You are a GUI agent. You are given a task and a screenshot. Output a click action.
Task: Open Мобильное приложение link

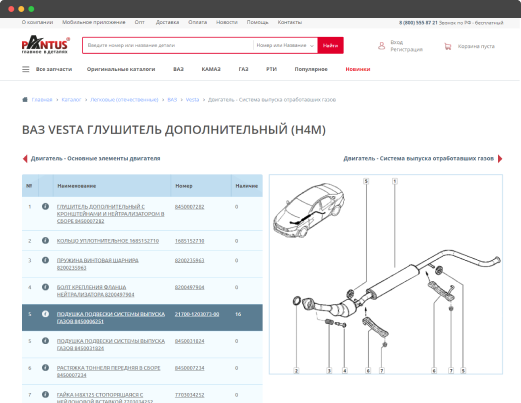[x=94, y=22]
